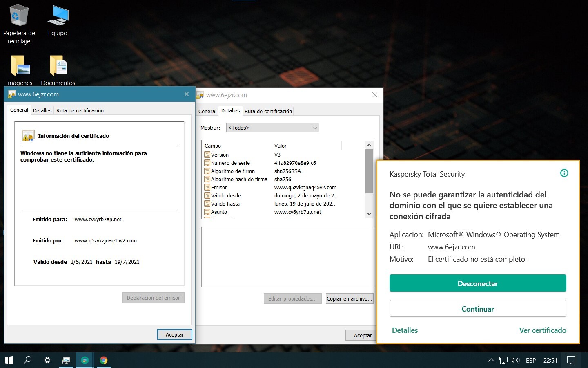
Task: Close the front www.6ejzr.com window
Action: (187, 94)
